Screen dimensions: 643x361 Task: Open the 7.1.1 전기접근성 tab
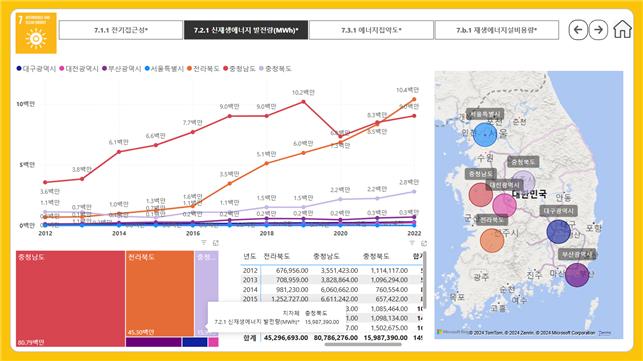coord(121,30)
